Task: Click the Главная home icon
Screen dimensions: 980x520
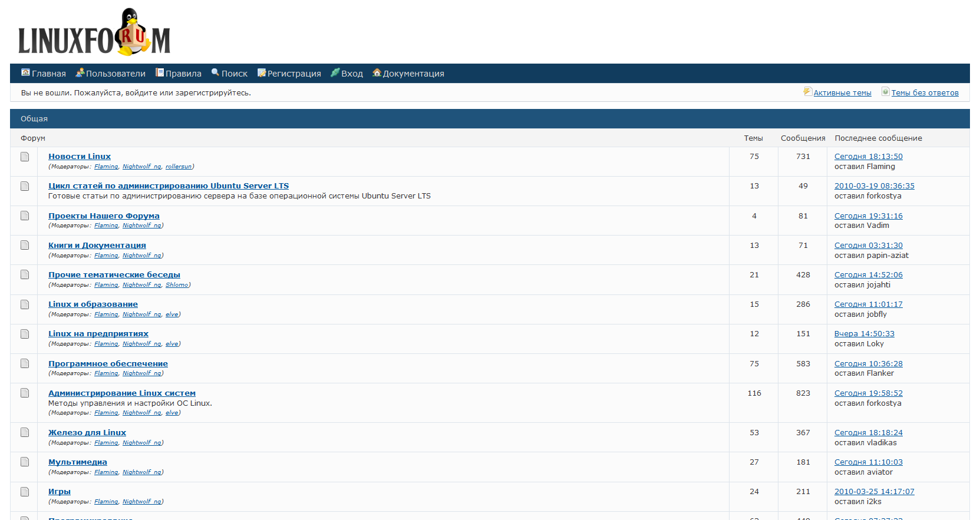Action: point(25,72)
